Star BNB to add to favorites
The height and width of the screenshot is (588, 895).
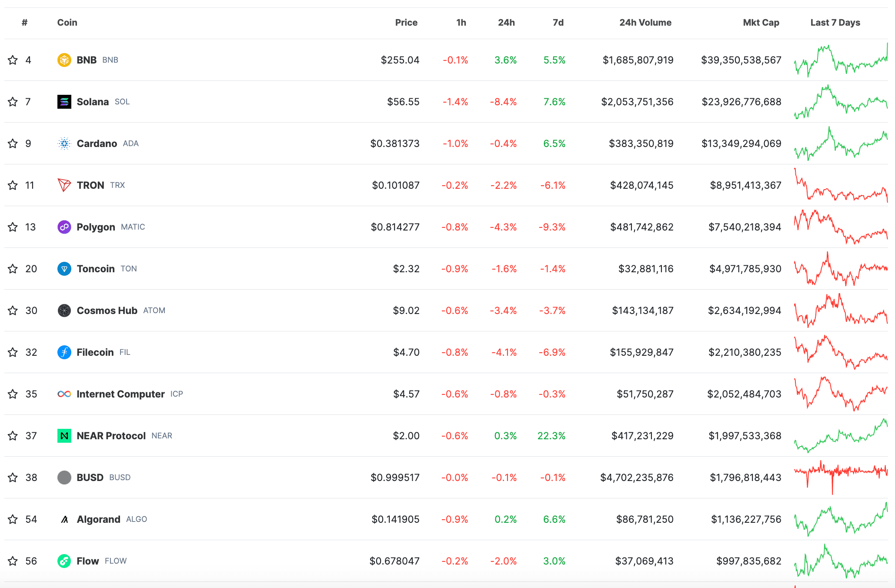pyautogui.click(x=13, y=60)
